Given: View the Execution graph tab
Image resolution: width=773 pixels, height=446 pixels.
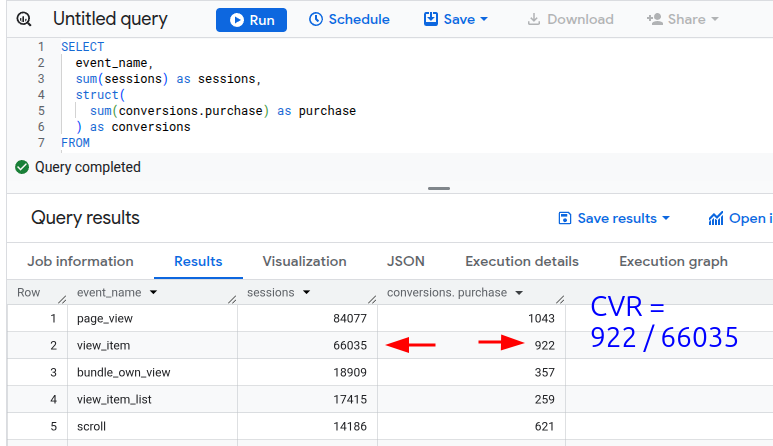Looking at the screenshot, I should [673, 261].
